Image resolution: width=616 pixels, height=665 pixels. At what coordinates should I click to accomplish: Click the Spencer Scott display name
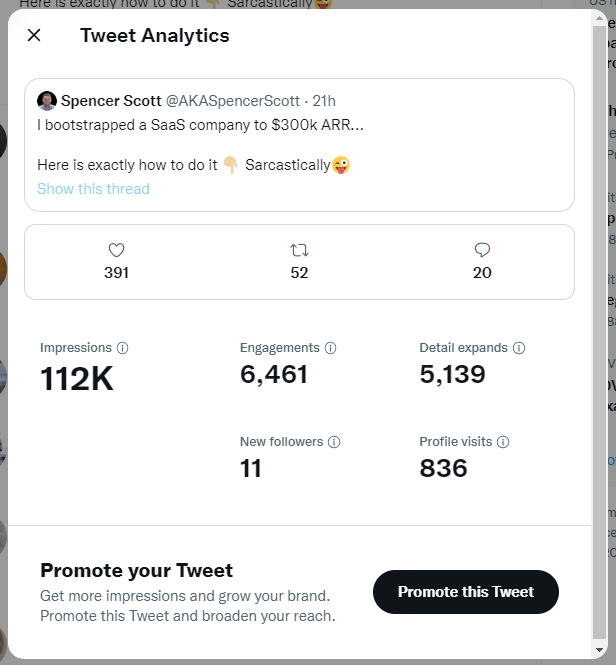point(111,101)
